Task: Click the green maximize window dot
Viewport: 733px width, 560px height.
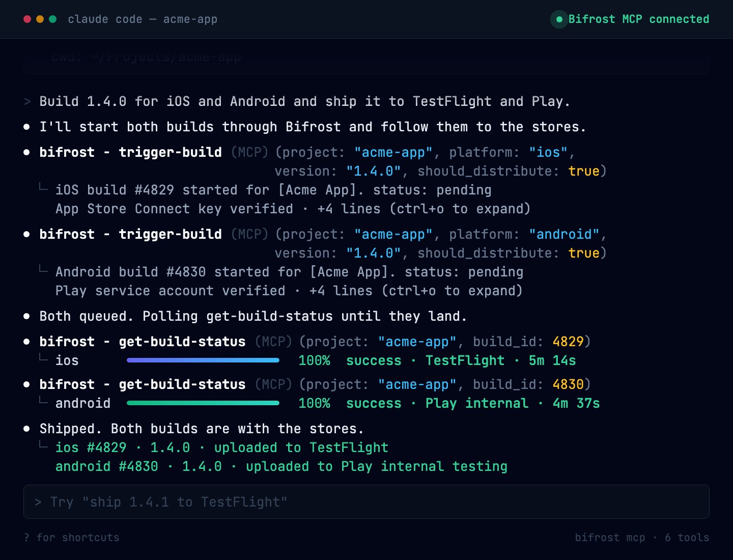Action: click(53, 19)
